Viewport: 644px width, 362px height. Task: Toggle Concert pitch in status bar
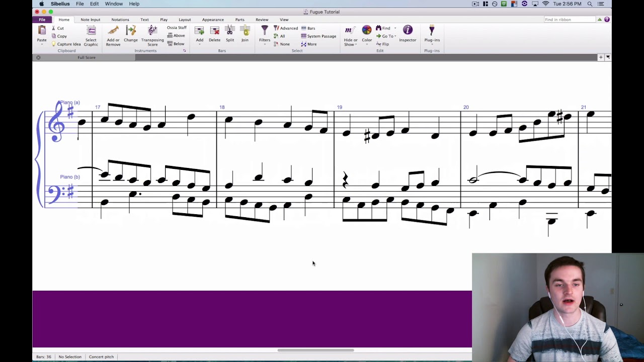(102, 357)
